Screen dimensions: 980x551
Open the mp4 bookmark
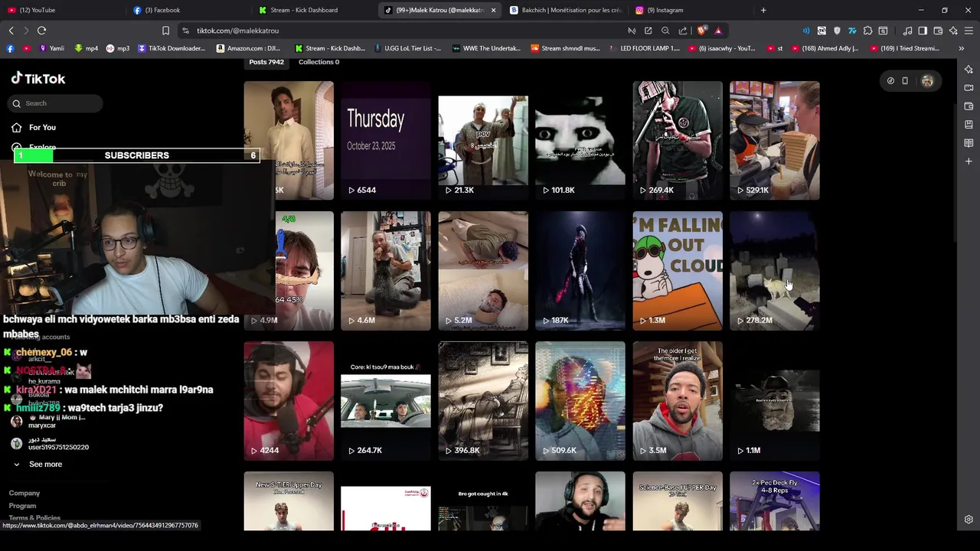[86, 48]
